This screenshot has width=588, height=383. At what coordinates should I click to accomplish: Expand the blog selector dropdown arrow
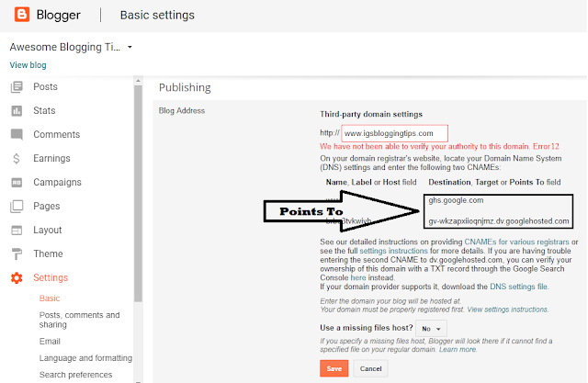(x=130, y=47)
